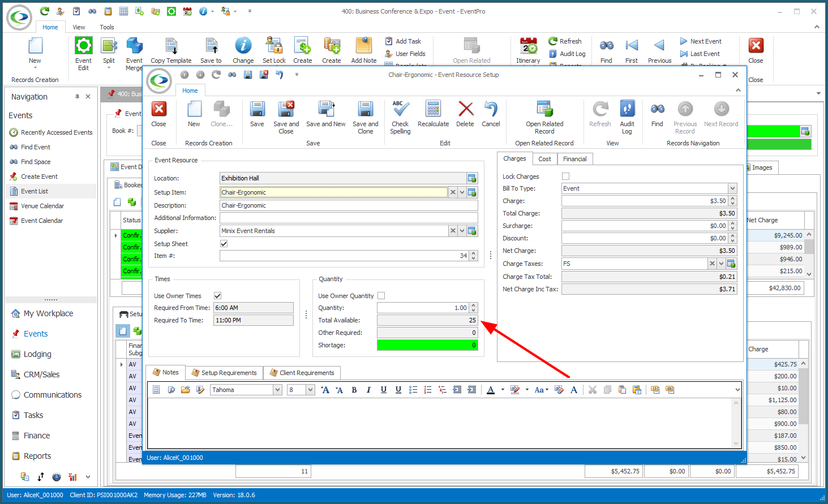Open the Finance module
Image resolution: width=828 pixels, height=504 pixels.
point(37,436)
